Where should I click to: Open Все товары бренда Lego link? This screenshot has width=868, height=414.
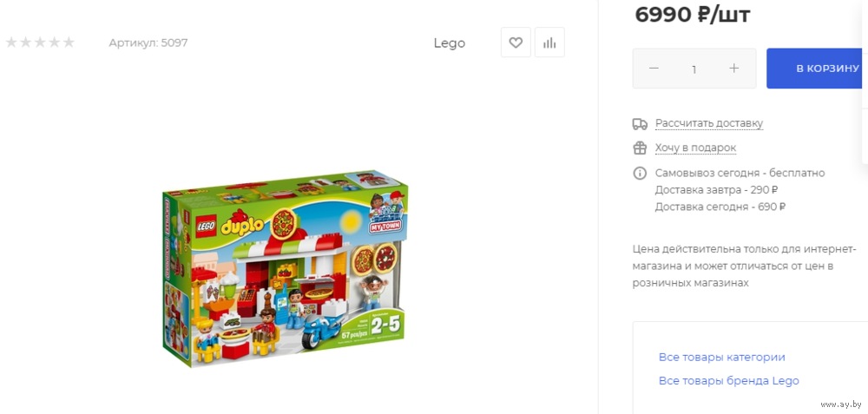(x=729, y=381)
